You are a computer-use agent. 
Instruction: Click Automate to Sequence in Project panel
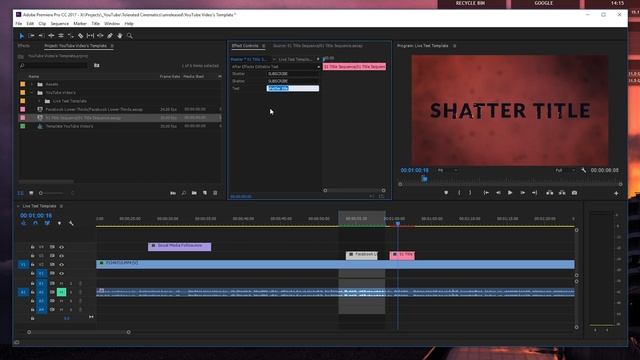(173, 193)
